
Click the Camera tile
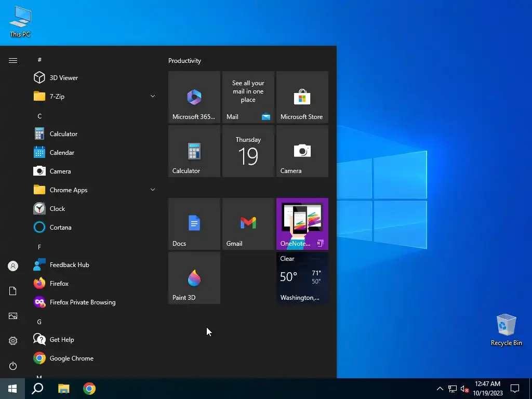point(302,151)
